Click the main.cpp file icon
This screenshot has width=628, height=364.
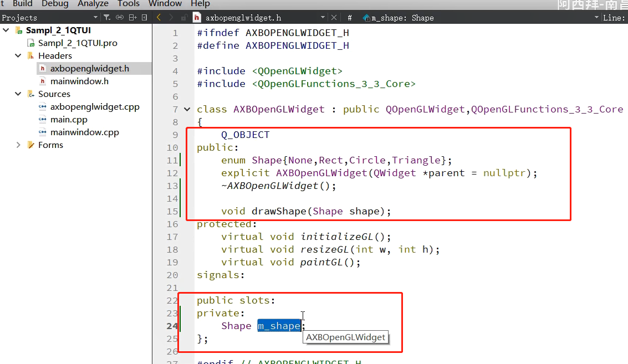pos(43,120)
